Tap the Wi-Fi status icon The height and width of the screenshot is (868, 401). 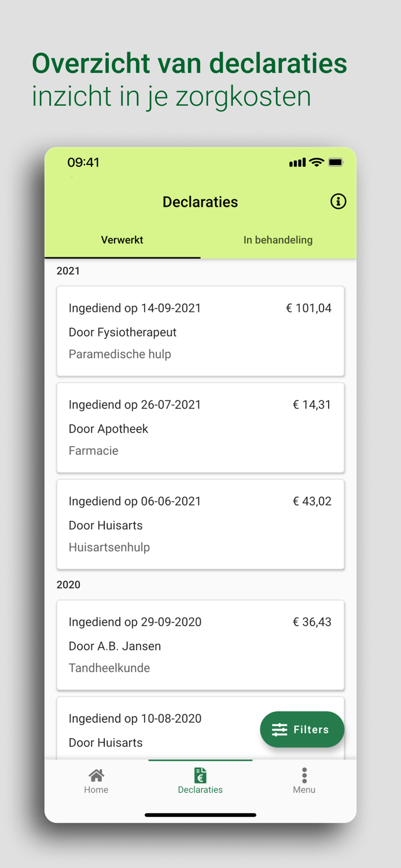[x=316, y=163]
